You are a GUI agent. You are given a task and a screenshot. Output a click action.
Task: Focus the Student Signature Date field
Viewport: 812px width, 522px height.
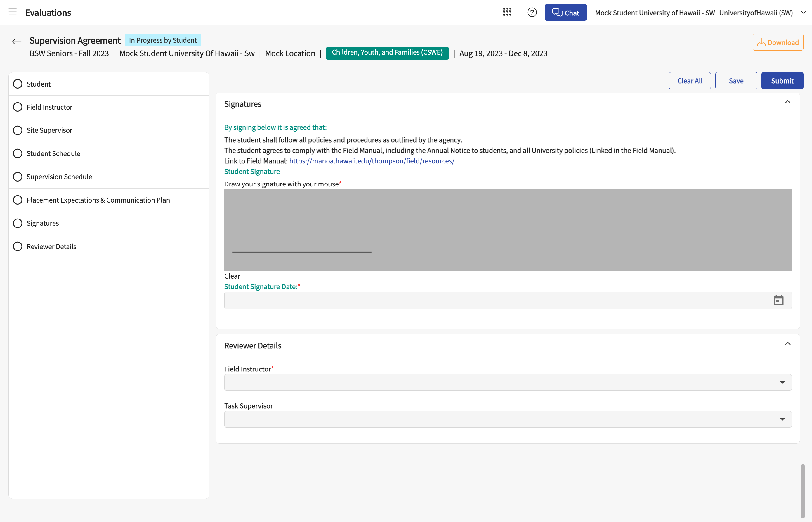(x=508, y=300)
